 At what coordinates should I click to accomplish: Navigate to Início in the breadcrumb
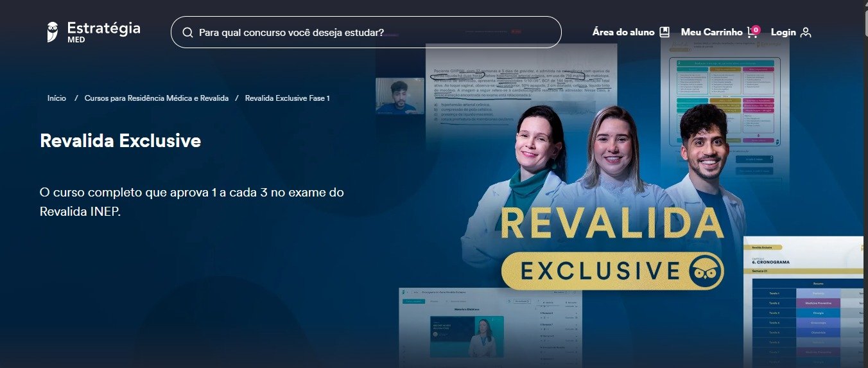coord(56,98)
